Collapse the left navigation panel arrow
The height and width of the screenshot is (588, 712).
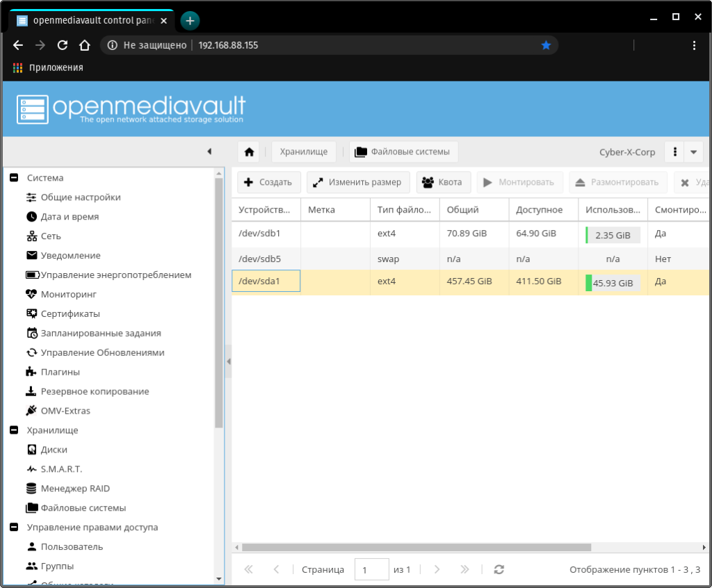click(x=209, y=152)
